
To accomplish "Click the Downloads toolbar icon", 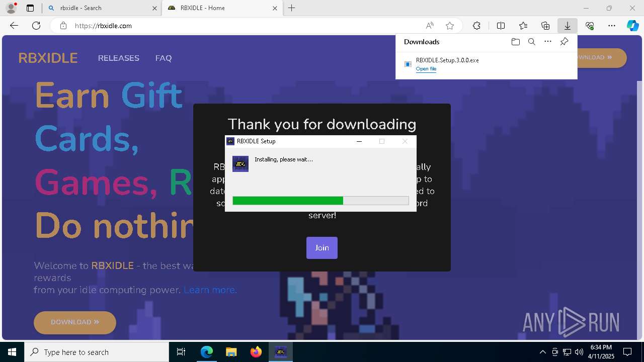I will coord(568,26).
